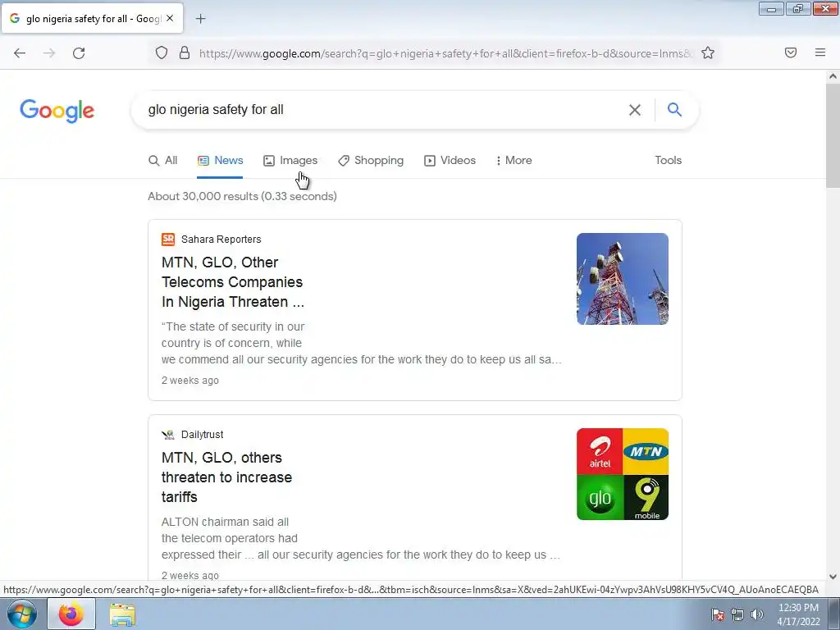The height and width of the screenshot is (630, 840).
Task: Switch to the All results tab
Action: coord(163,160)
